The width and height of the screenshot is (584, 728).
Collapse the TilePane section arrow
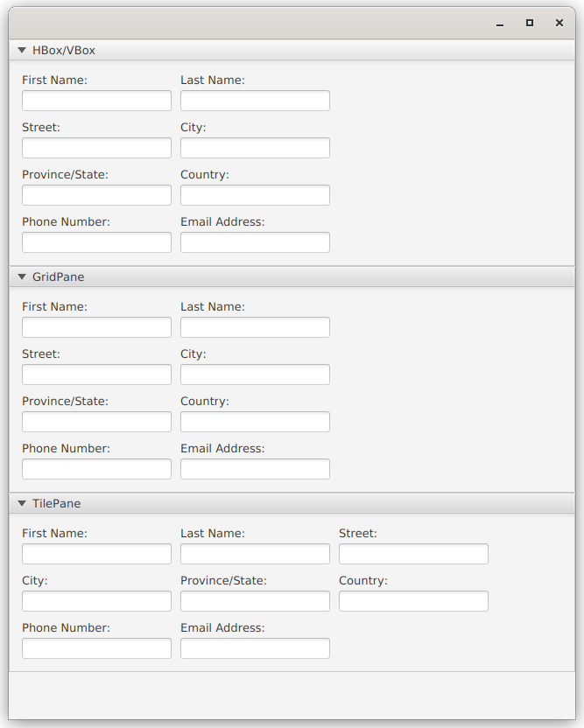coord(22,503)
